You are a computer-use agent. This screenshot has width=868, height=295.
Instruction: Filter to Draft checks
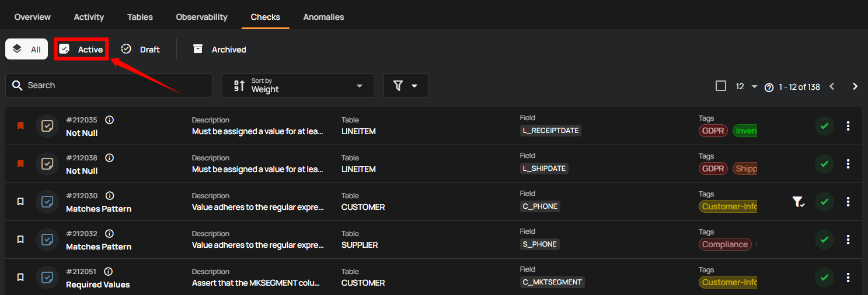click(x=141, y=50)
